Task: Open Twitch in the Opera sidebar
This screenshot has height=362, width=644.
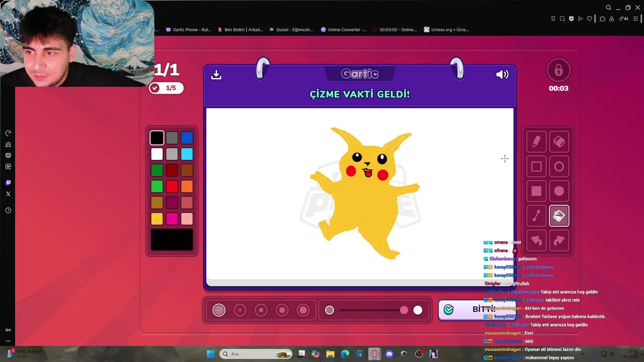Action: pyautogui.click(x=8, y=183)
